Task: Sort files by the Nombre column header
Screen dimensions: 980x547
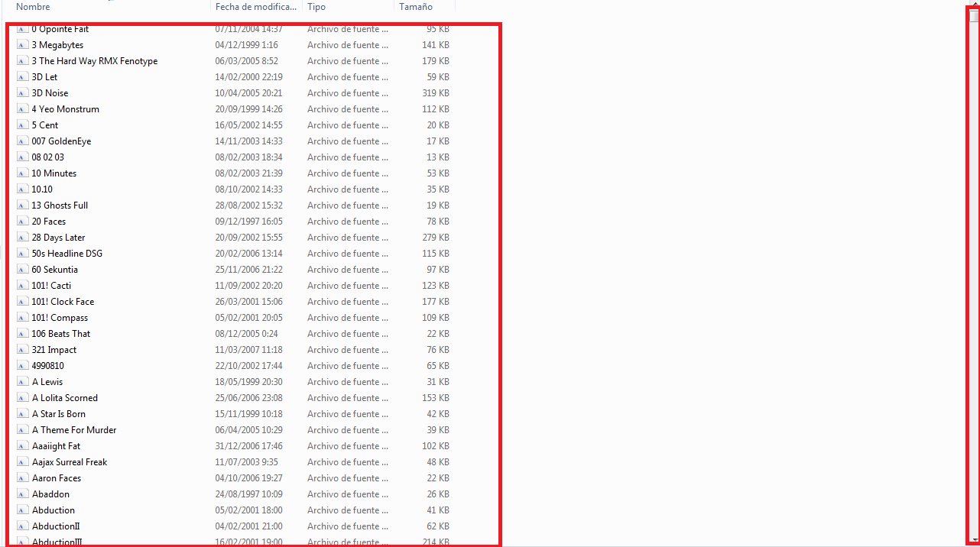Action: (33, 7)
